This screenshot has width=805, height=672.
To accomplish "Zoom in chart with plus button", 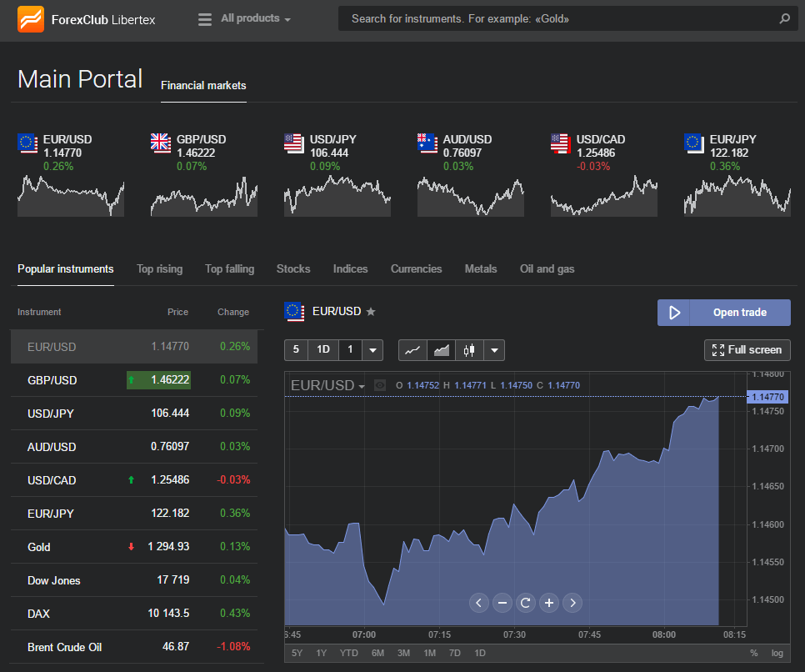I will (549, 603).
